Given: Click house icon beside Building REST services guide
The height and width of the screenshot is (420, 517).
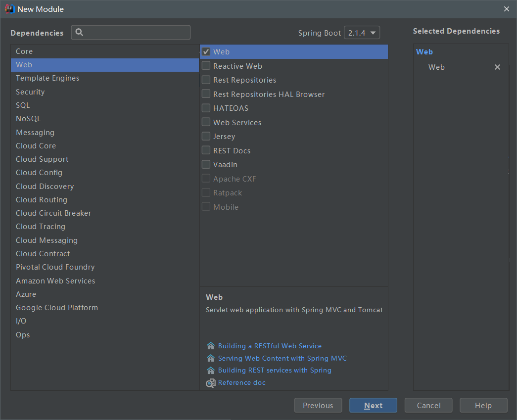Looking at the screenshot, I should click(x=211, y=370).
